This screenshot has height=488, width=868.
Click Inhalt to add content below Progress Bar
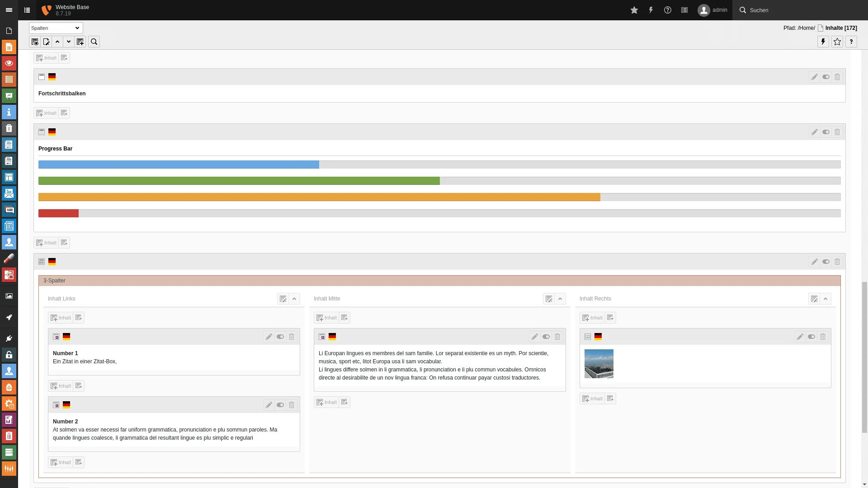pos(46,243)
